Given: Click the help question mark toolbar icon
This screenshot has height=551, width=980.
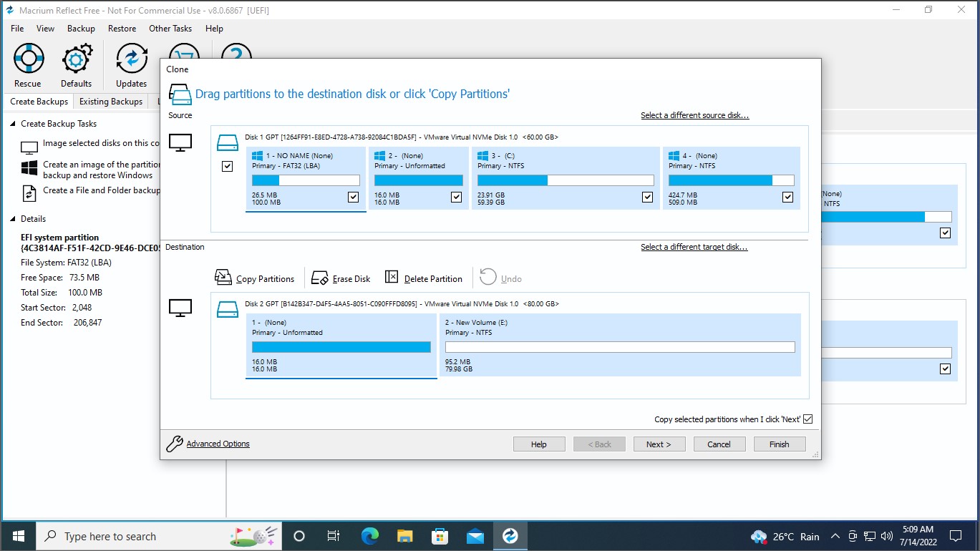Looking at the screenshot, I should tap(236, 51).
